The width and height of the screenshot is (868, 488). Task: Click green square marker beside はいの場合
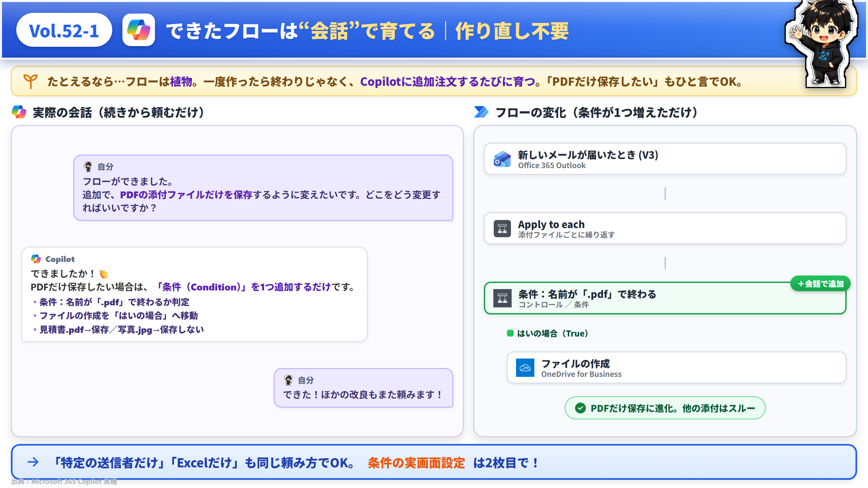(510, 333)
